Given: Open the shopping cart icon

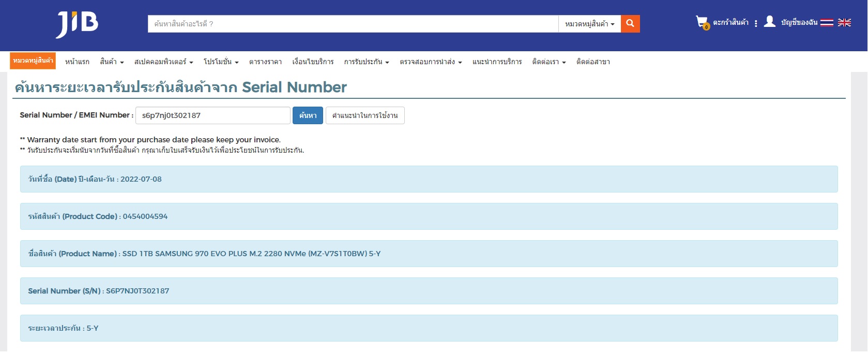Looking at the screenshot, I should click(x=702, y=22).
